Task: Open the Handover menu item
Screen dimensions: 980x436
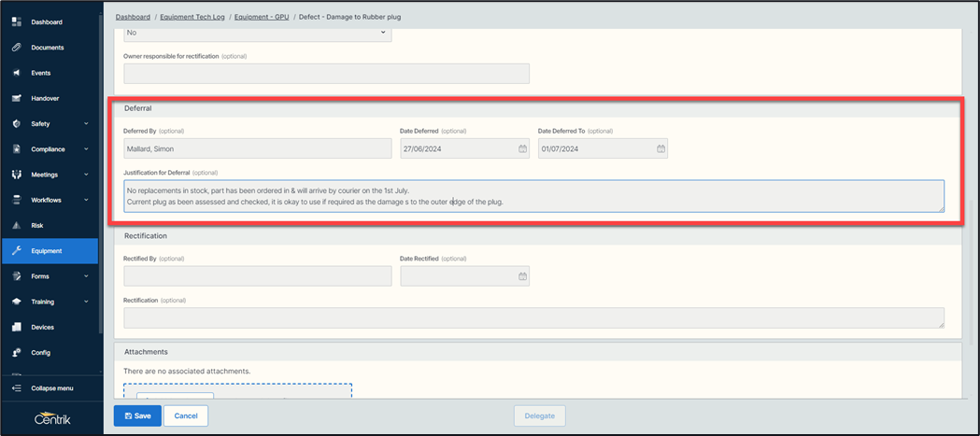Action: [x=45, y=98]
